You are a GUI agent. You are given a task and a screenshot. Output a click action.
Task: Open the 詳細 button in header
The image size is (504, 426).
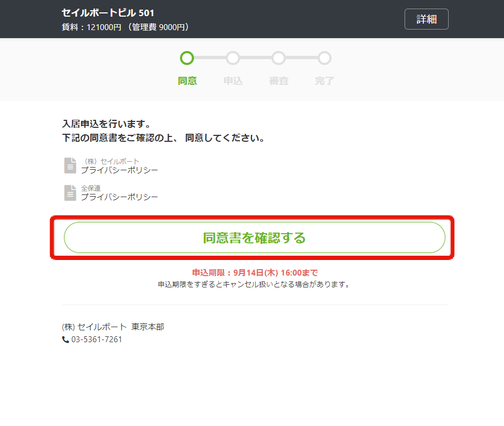[x=426, y=19]
